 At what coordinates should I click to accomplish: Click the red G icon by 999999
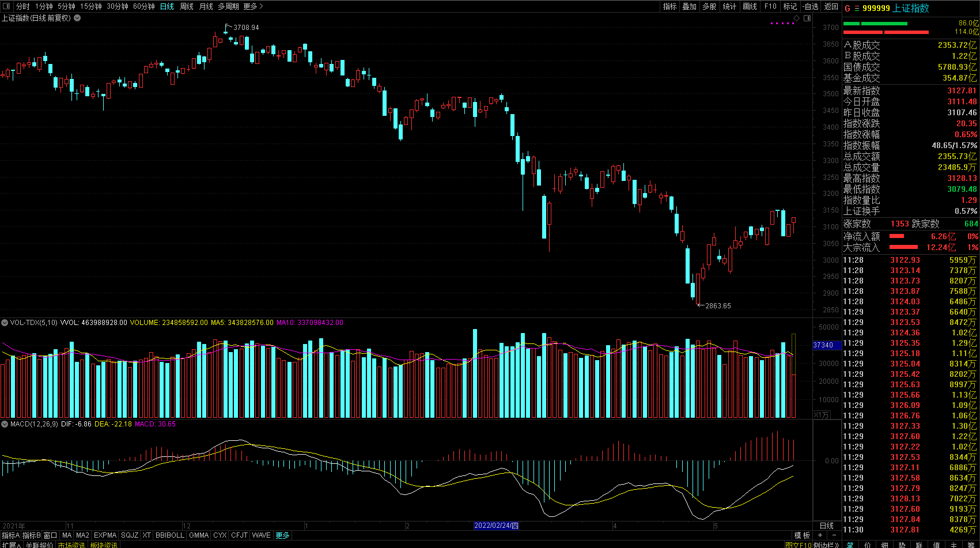847,8
